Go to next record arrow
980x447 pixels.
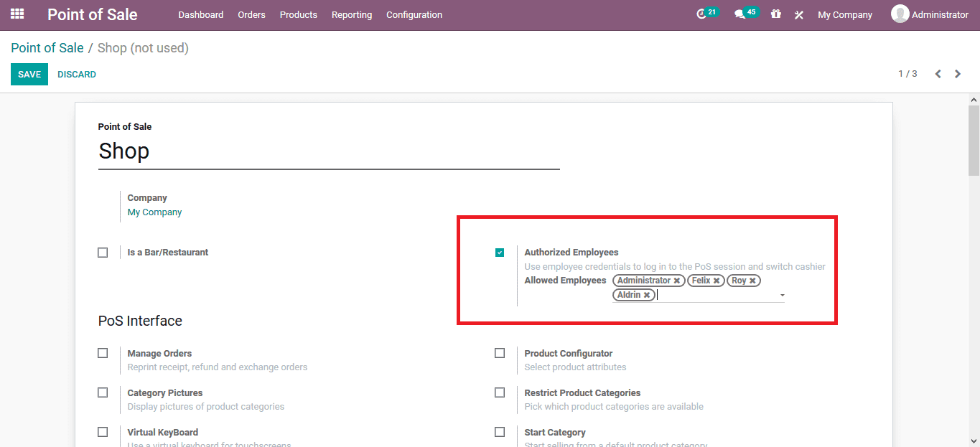(958, 74)
